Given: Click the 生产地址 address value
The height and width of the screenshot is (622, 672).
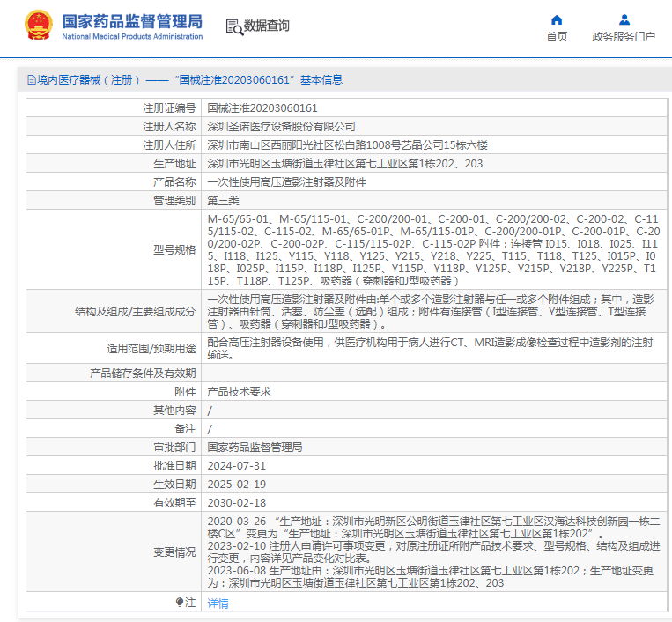Looking at the screenshot, I should 345,163.
